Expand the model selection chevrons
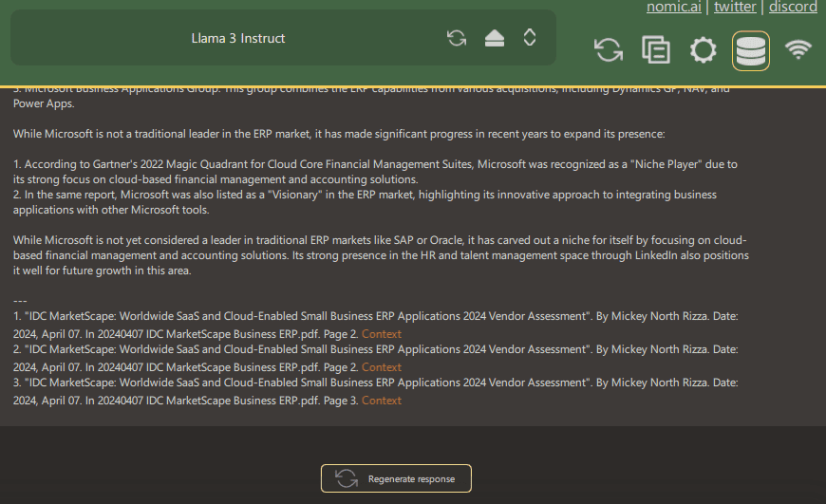Viewport: 826px width, 504px height. 530,38
